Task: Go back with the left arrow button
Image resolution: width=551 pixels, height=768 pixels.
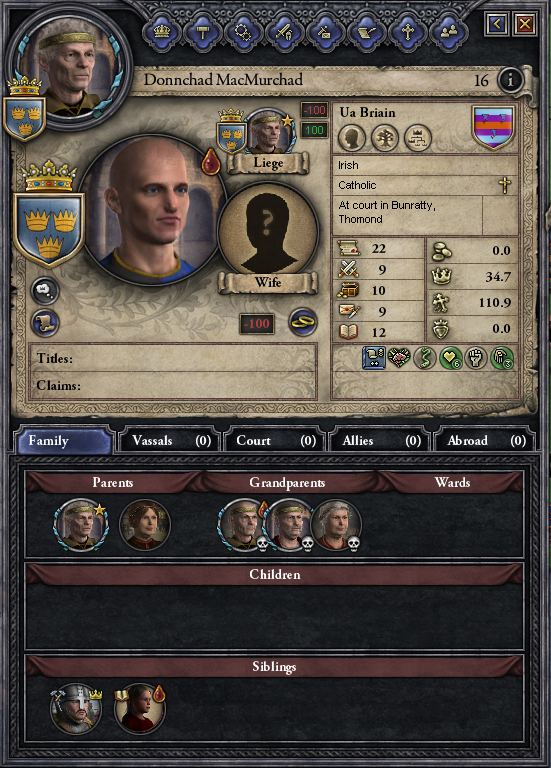Action: click(497, 24)
